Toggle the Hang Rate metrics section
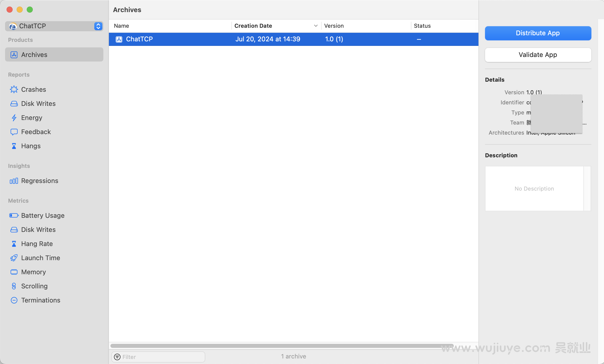 point(37,243)
